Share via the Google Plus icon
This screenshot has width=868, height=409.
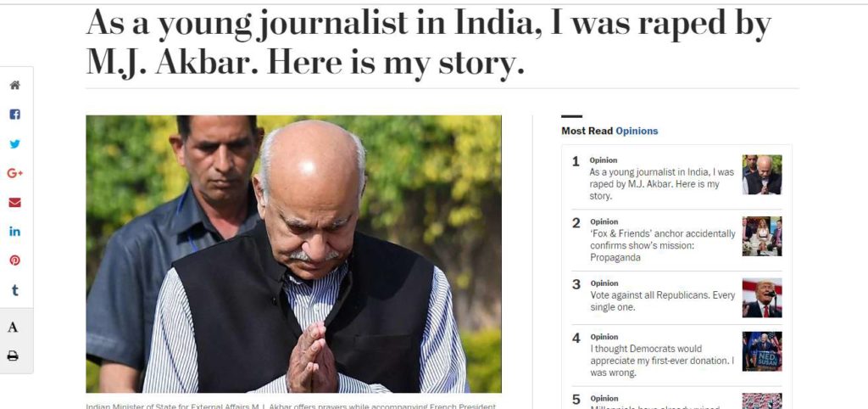(x=15, y=173)
